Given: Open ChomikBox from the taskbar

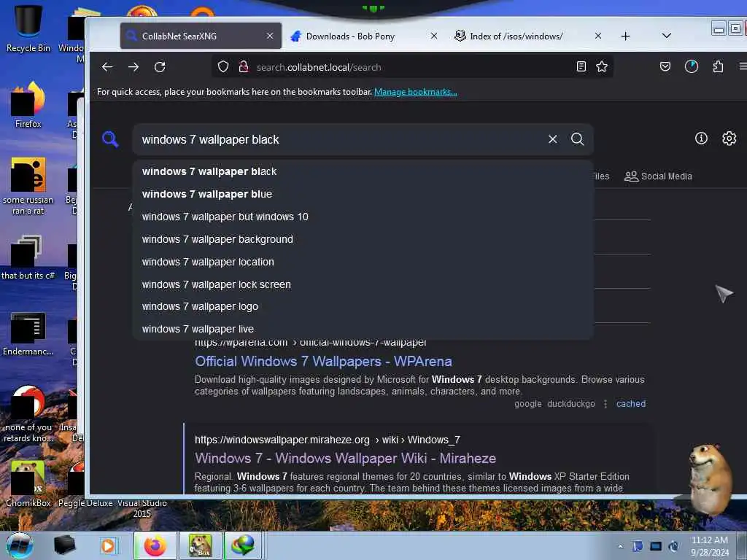Looking at the screenshot, I should pyautogui.click(x=200, y=545).
